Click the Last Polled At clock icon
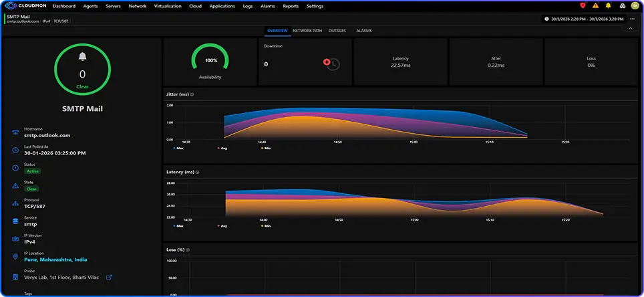 point(15,150)
